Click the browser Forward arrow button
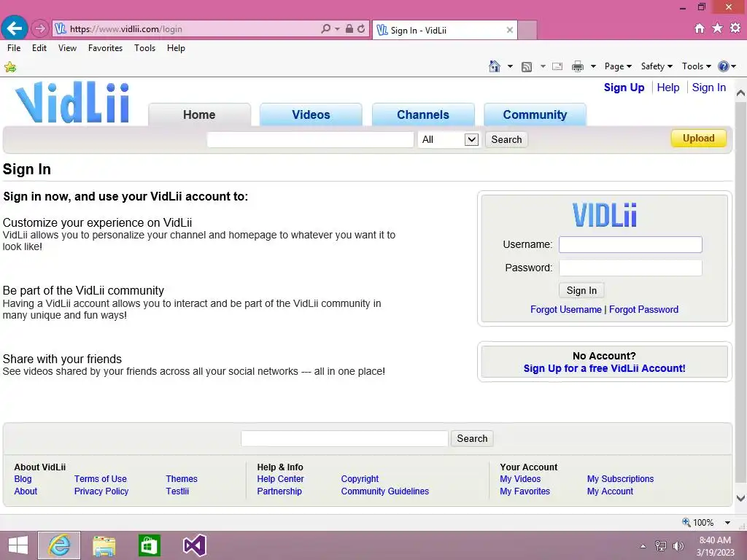This screenshot has height=560, width=747. (x=40, y=28)
